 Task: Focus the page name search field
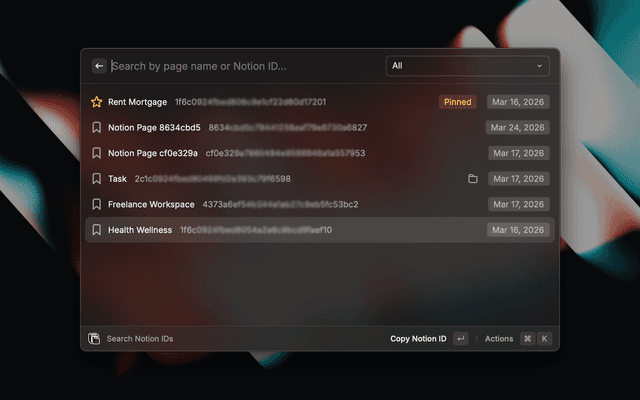click(x=240, y=66)
